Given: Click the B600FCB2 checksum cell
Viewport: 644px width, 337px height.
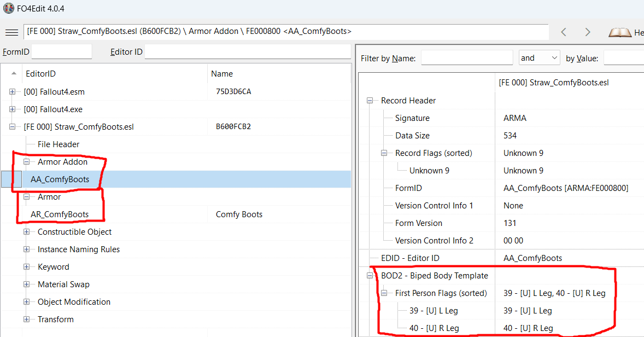Looking at the screenshot, I should click(x=233, y=126).
